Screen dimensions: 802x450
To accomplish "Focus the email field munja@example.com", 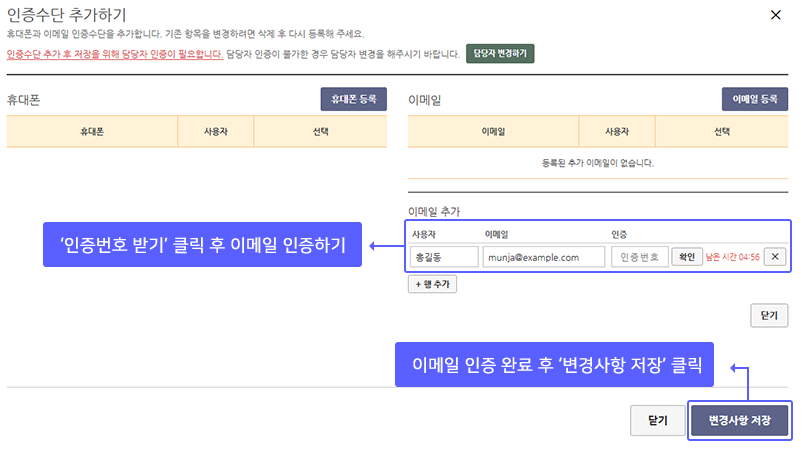I will (544, 257).
